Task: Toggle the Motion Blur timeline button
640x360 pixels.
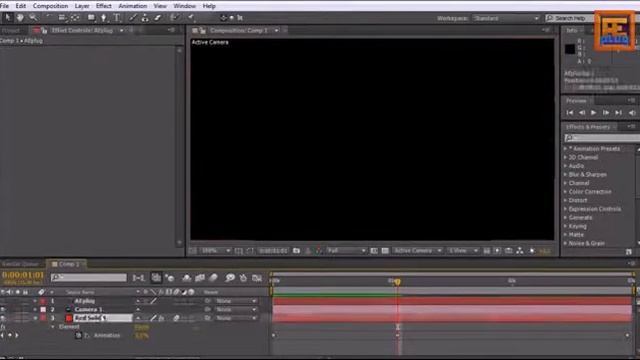Action: coord(213,278)
